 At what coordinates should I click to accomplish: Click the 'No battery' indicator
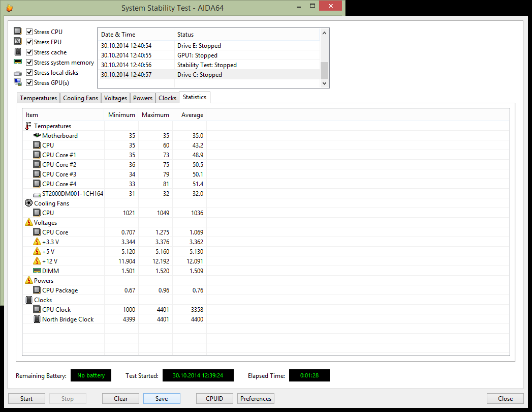tap(91, 375)
